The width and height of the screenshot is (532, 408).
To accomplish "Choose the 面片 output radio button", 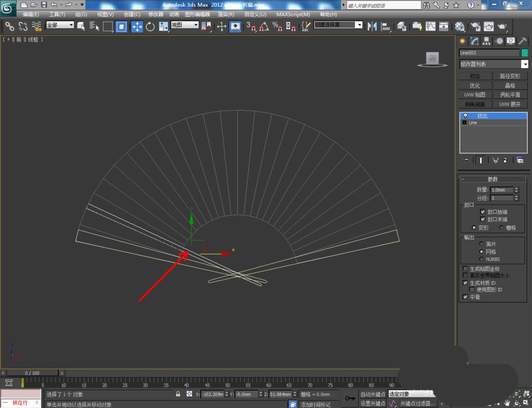I will (482, 244).
